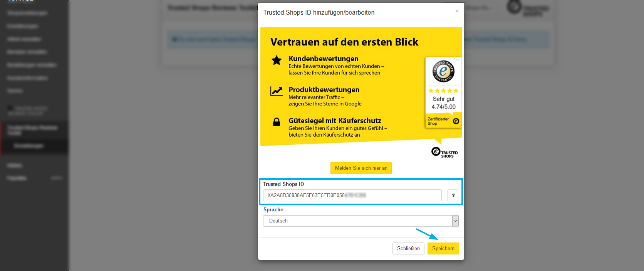Click the chart icon beside Produktbewertungen
This screenshot has width=644, height=271.
(x=276, y=91)
